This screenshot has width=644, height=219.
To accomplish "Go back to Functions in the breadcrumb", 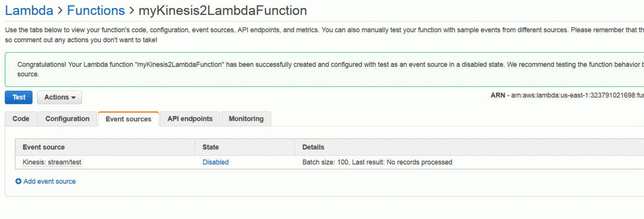I will click(x=96, y=10).
